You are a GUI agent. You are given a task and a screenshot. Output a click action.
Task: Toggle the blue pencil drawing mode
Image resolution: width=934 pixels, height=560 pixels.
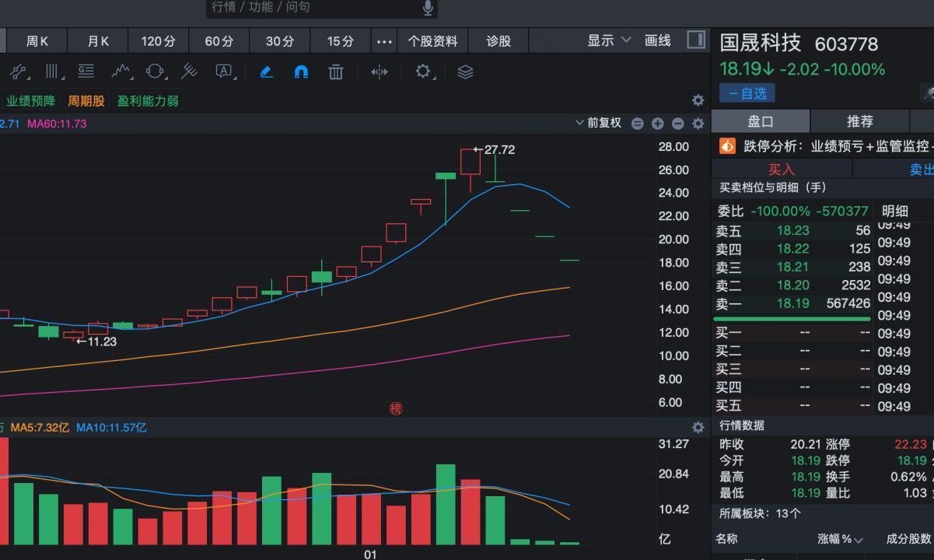[x=266, y=72]
